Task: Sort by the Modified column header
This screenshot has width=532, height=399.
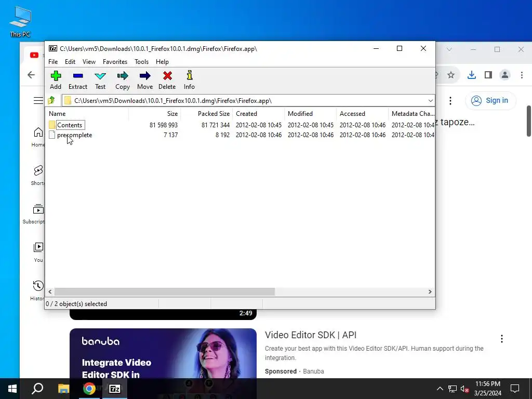Action: [311, 114]
